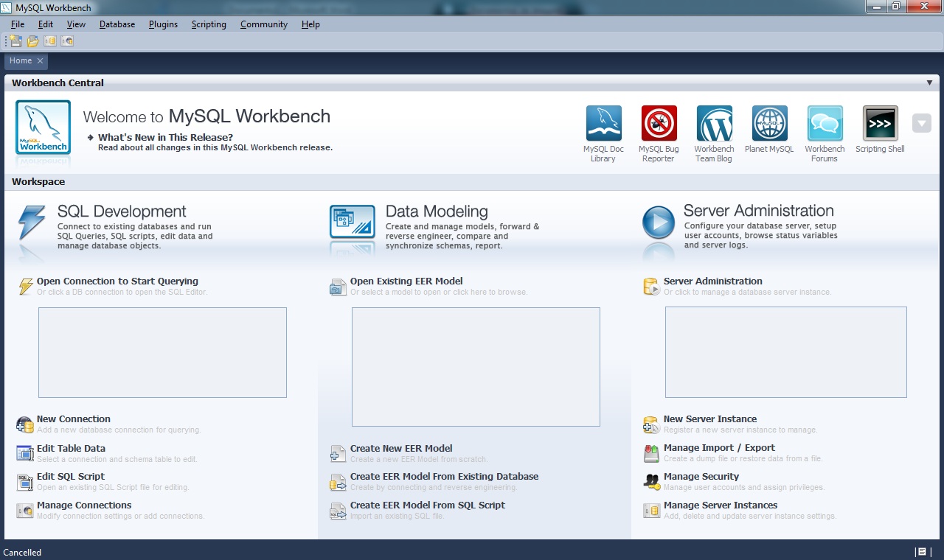Click the Open Existing EER Model icon
This screenshot has width=944, height=560.
coord(338,287)
